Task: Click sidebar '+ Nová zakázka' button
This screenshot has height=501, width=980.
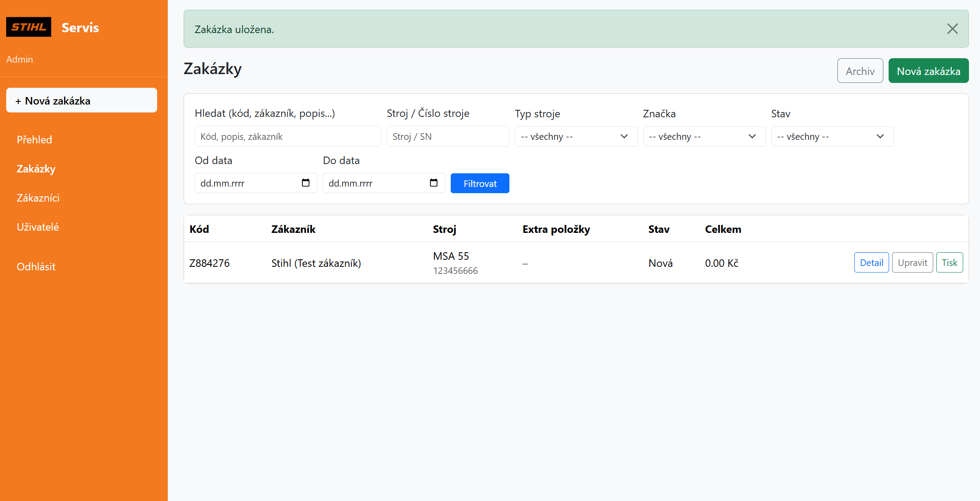Action: point(82,101)
